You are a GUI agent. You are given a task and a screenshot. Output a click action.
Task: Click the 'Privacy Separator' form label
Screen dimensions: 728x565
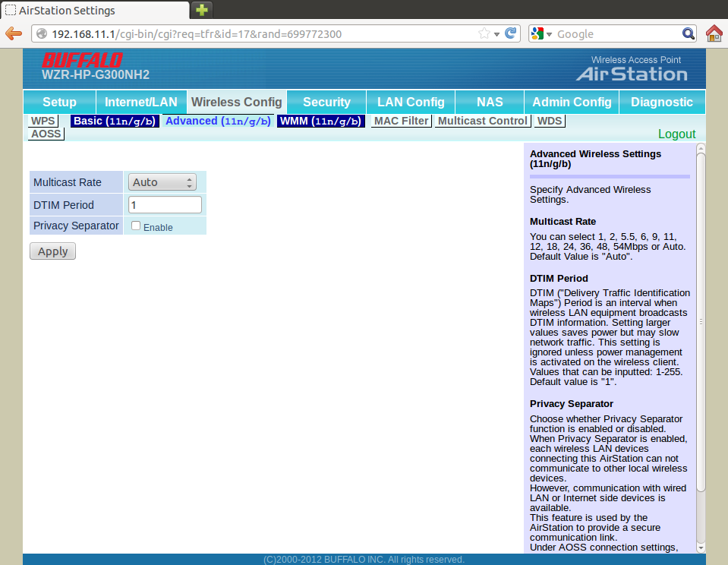click(76, 226)
